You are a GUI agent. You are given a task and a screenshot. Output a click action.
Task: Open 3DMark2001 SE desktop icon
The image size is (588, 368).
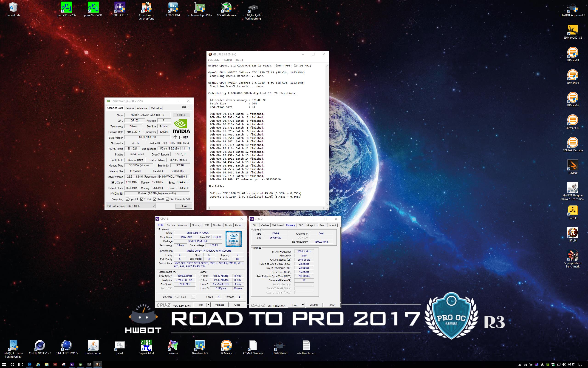click(x=573, y=32)
